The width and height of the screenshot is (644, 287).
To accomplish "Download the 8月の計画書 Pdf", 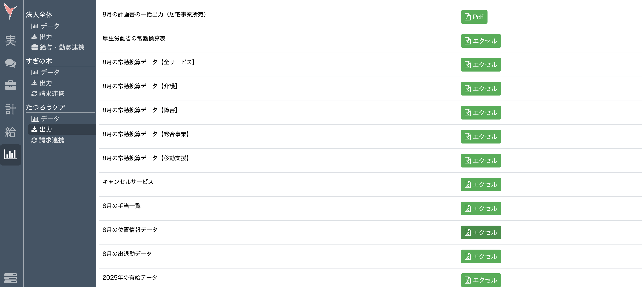I will click(474, 17).
